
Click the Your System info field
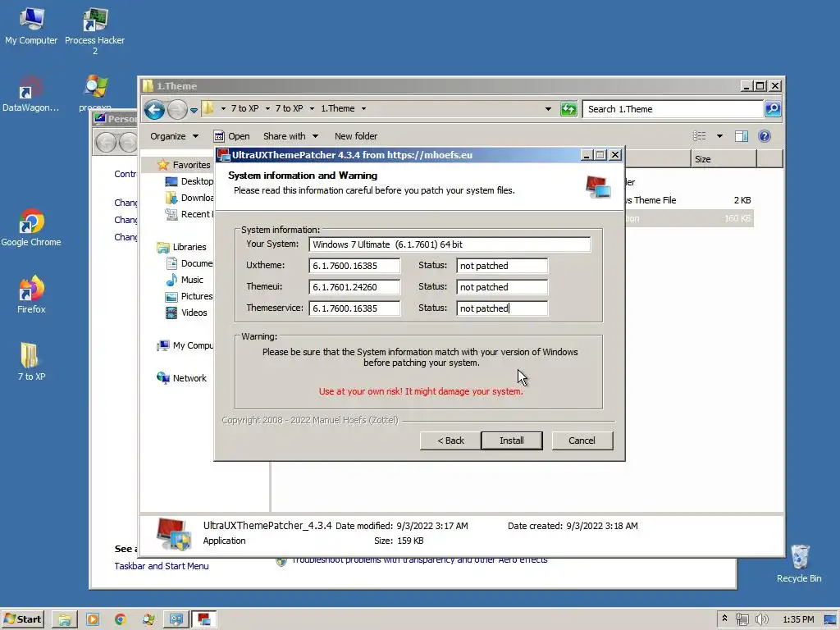(x=450, y=244)
